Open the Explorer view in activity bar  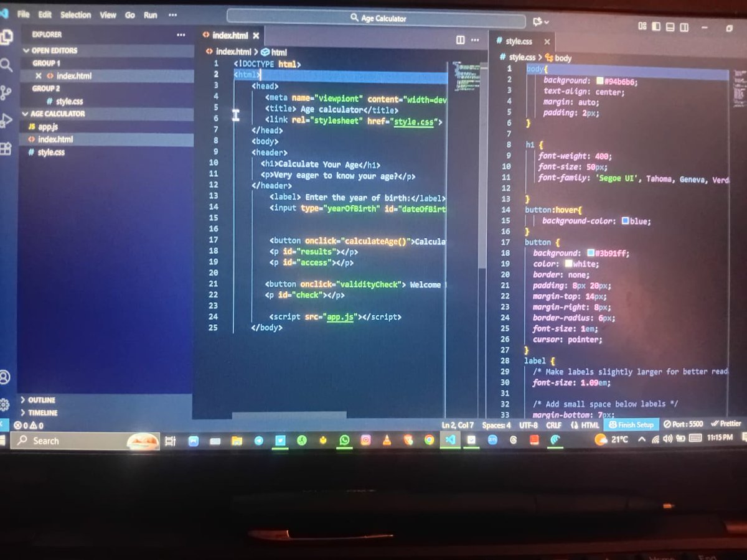pos(5,38)
